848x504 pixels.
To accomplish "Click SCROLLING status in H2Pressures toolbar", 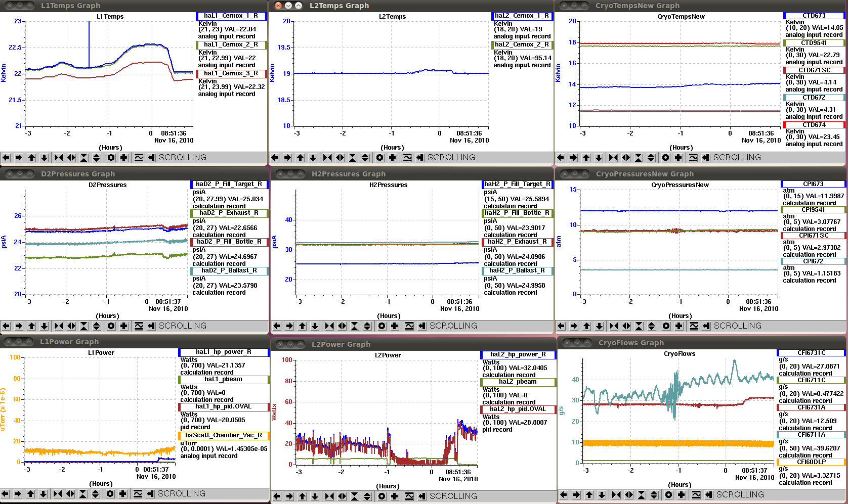I will (453, 326).
